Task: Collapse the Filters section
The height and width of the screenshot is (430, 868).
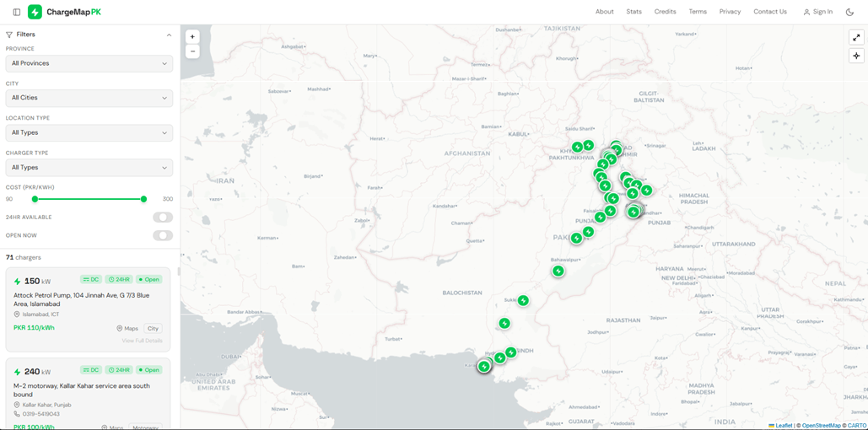Action: coord(169,35)
